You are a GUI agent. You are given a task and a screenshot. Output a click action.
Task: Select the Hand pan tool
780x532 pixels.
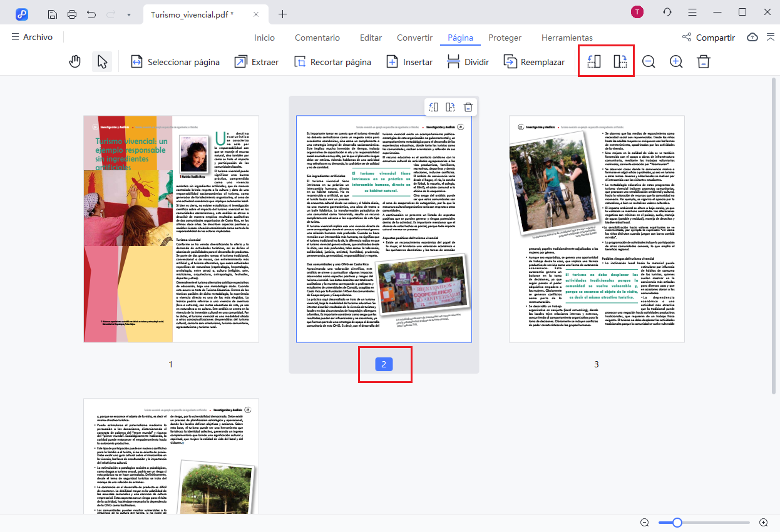point(74,61)
